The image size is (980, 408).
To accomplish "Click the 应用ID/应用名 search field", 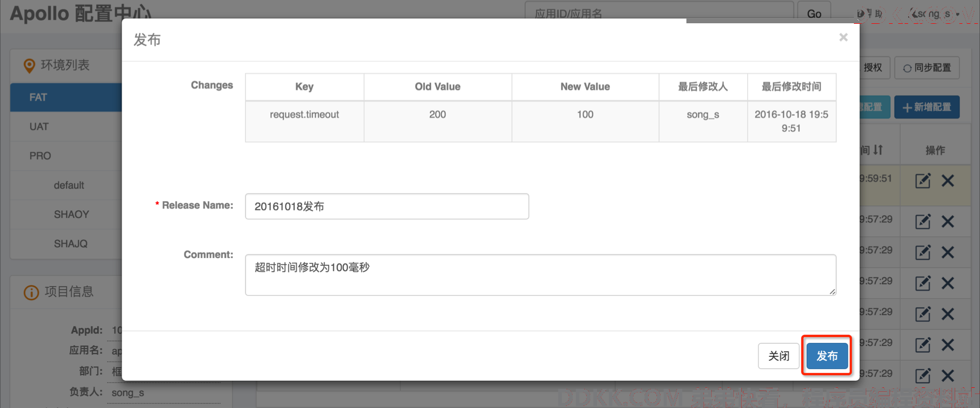I will 659,13.
